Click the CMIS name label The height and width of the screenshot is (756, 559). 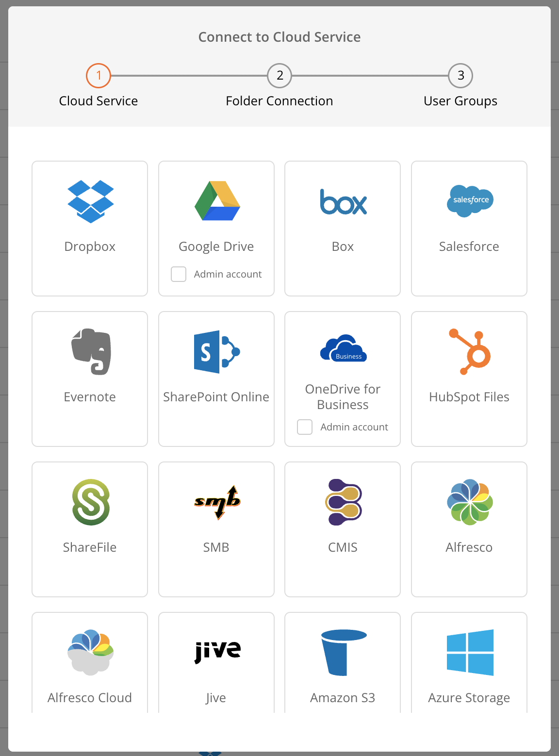(x=343, y=547)
